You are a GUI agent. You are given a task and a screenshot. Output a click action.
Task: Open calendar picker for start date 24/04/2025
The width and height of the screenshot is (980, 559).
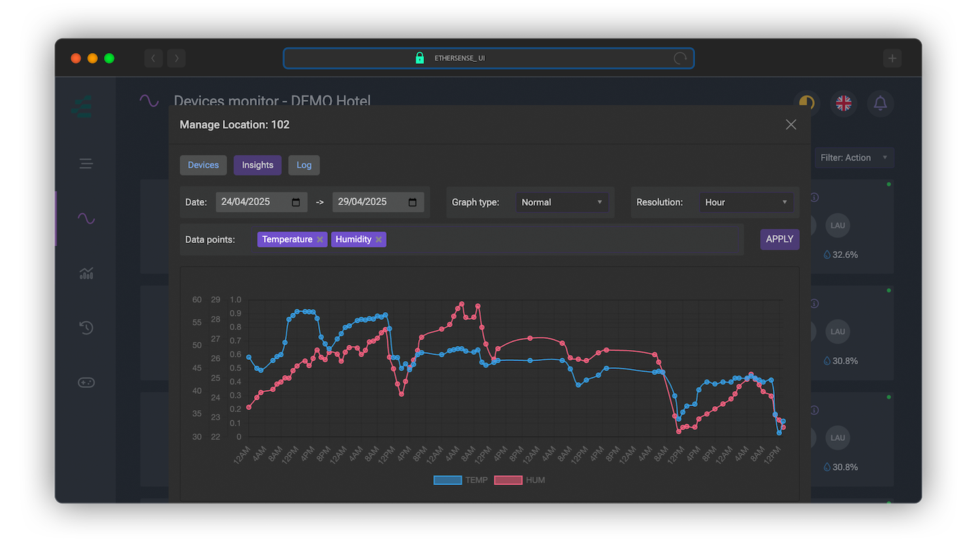pos(296,202)
